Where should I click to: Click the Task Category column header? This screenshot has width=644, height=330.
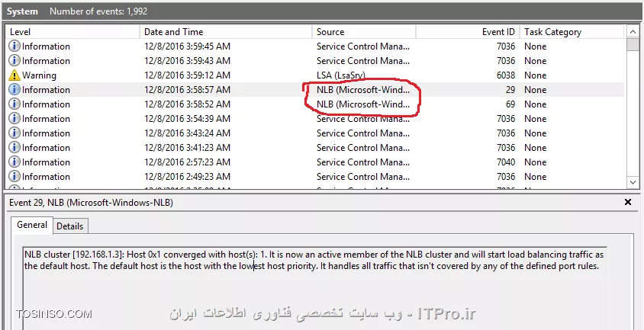[x=572, y=32]
